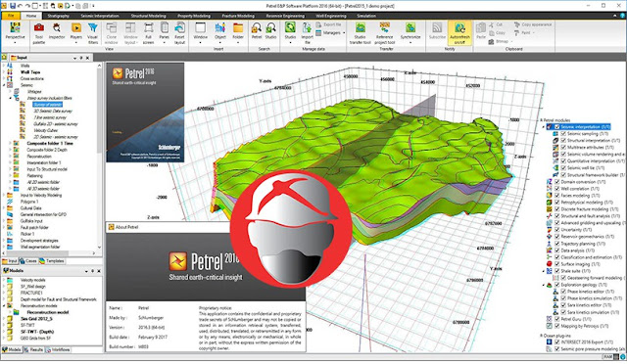This screenshot has width=627, height=364.
Task: Uncheck Seismic sampling module
Action: click(x=563, y=134)
